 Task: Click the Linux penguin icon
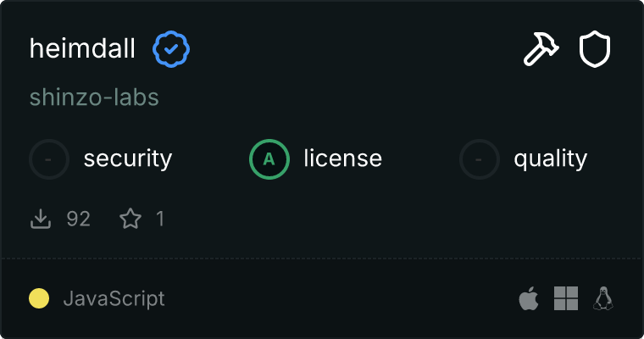pos(603,298)
